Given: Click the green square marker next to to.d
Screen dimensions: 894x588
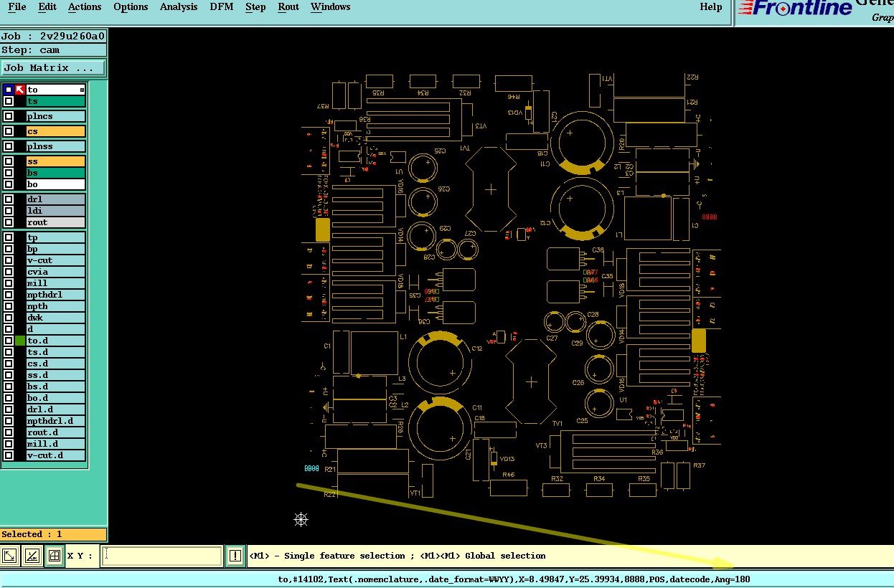Looking at the screenshot, I should [x=20, y=341].
